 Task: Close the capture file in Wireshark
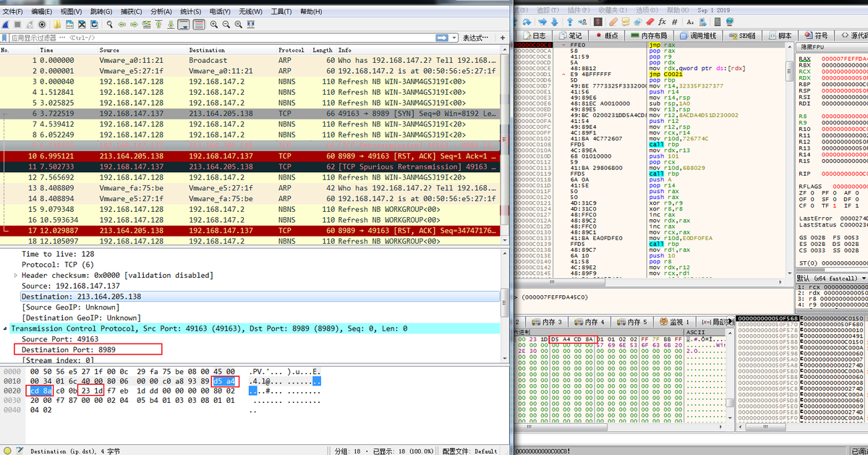coord(82,24)
